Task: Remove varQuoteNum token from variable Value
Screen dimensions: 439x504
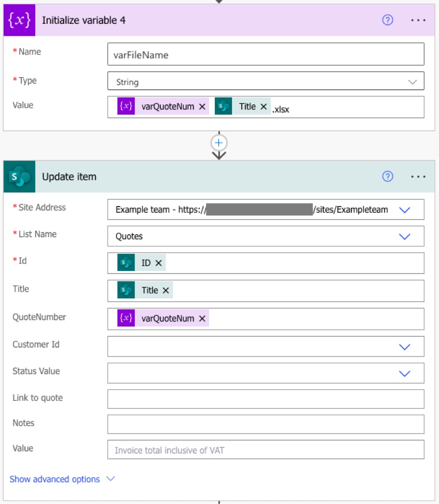Action: coord(202,106)
